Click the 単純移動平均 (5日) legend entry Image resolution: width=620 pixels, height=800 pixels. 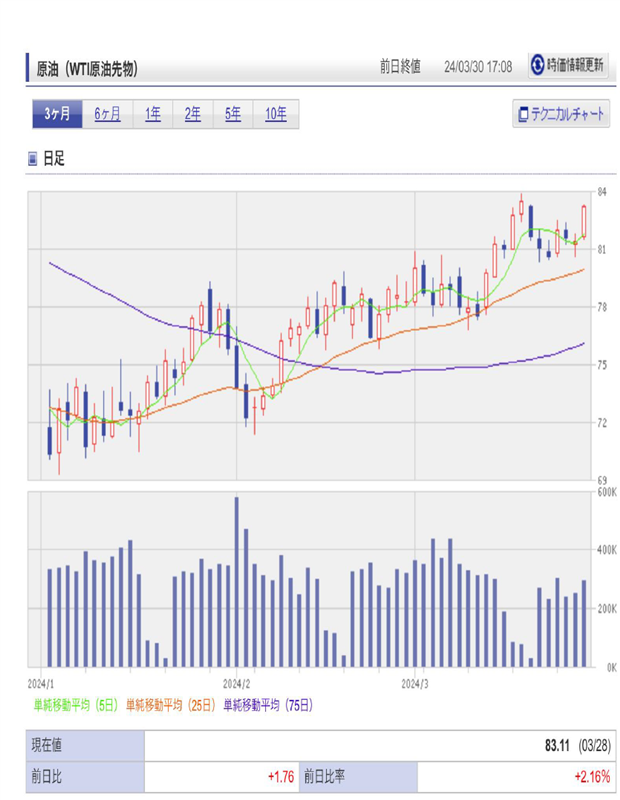point(76,705)
